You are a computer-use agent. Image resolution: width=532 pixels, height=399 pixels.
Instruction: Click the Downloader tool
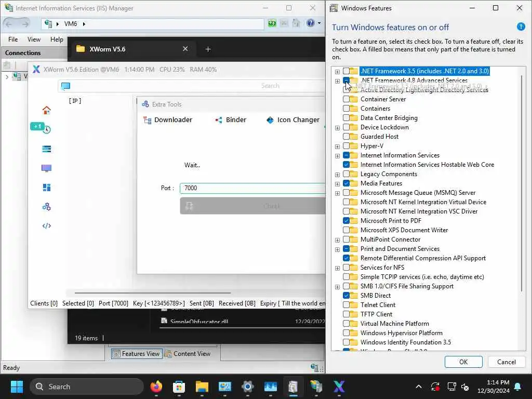[x=168, y=120]
